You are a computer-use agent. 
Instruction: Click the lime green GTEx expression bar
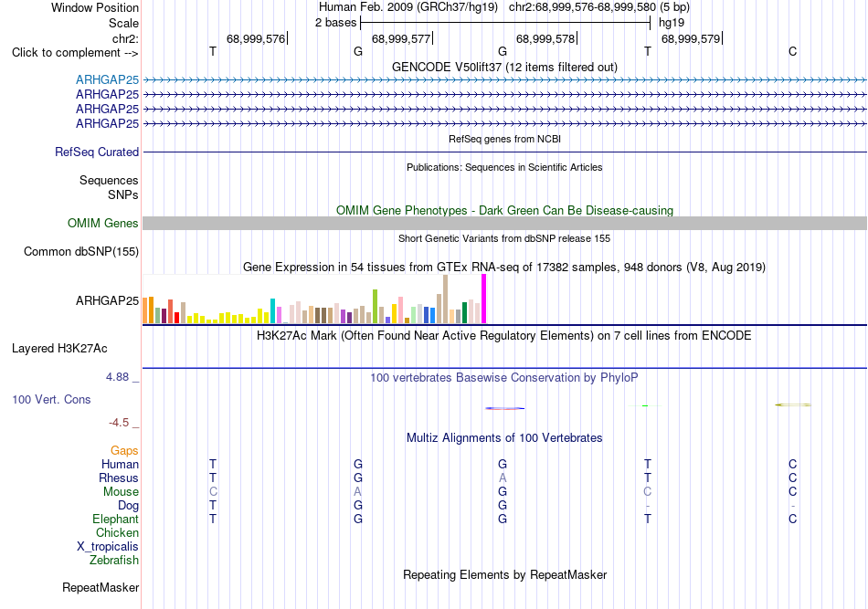tap(375, 306)
